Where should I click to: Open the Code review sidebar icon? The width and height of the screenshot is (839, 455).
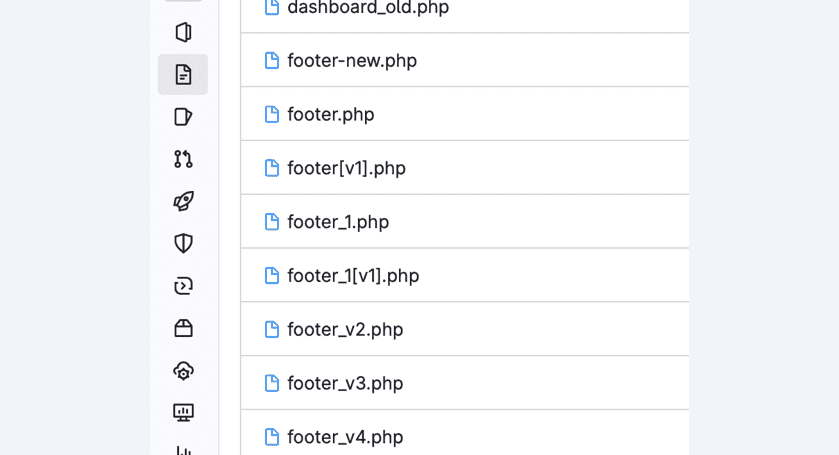[183, 117]
